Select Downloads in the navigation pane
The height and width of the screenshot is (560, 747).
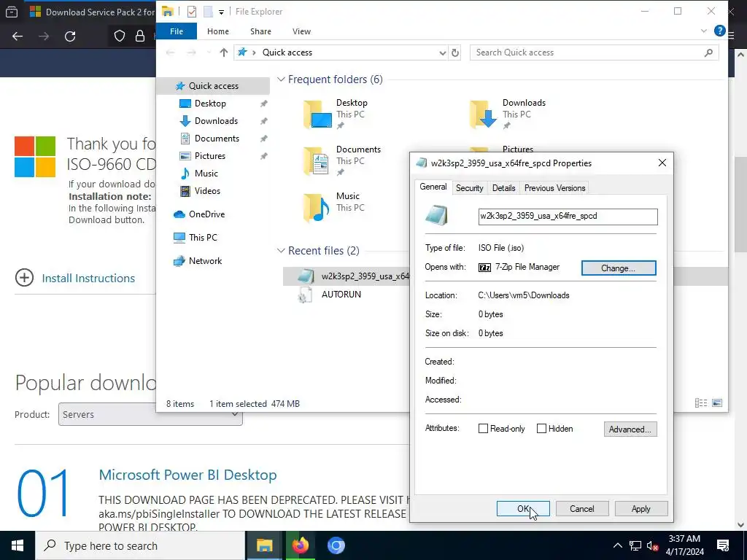click(216, 121)
